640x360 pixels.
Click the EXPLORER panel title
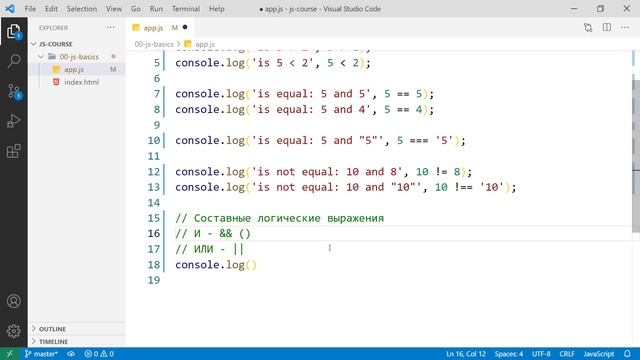[x=53, y=28]
